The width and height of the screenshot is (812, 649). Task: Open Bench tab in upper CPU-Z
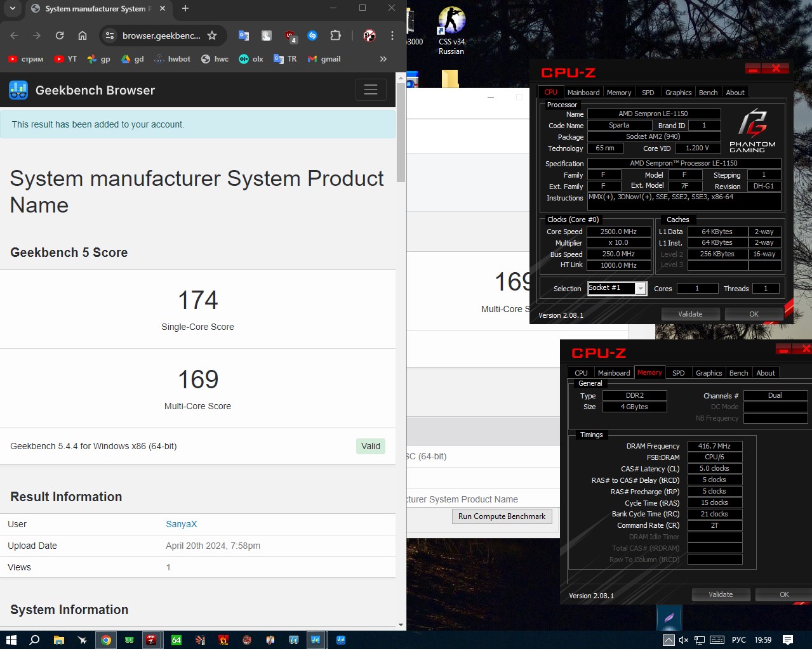[708, 93]
